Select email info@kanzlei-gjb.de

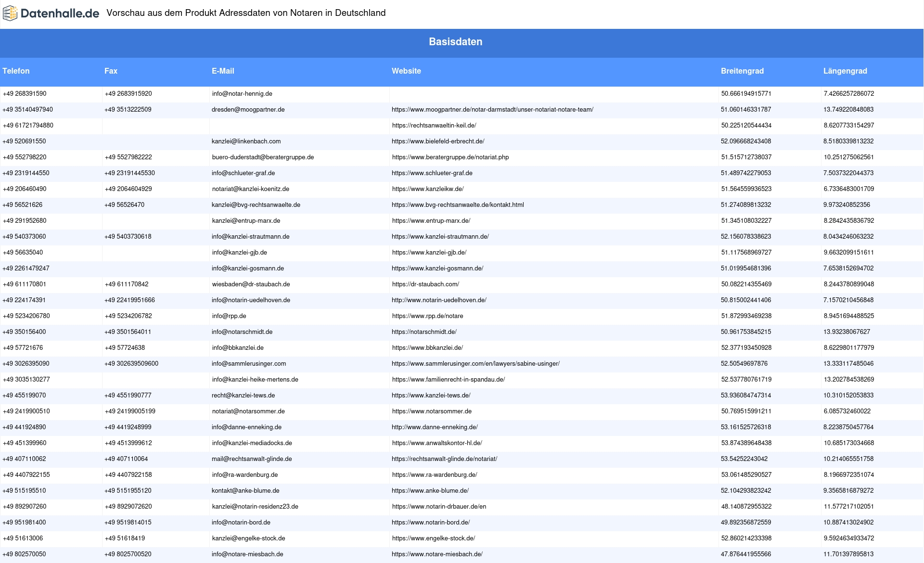pos(240,253)
